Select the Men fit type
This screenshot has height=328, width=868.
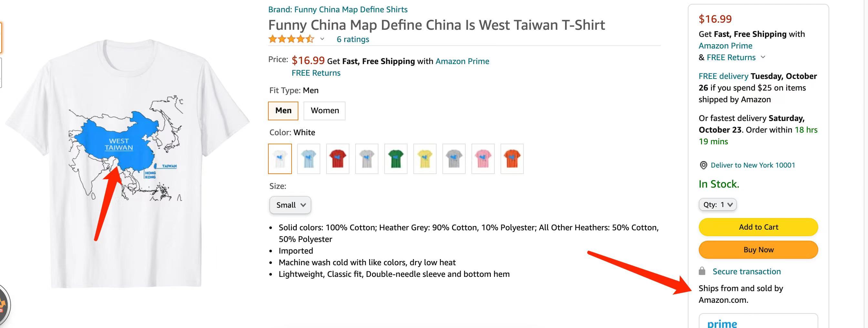(283, 111)
